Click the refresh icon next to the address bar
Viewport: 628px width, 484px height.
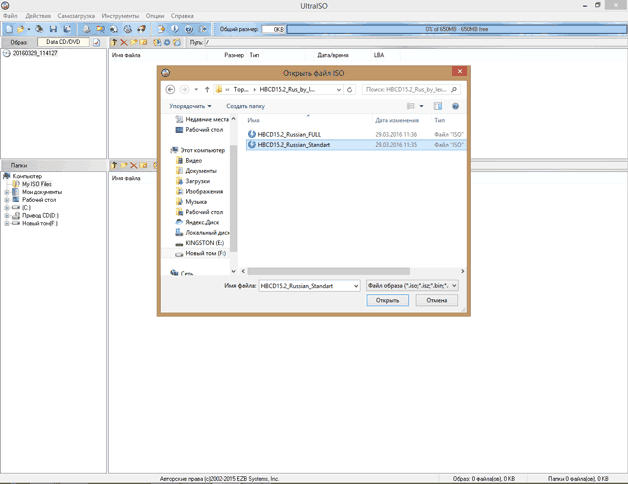349,89
